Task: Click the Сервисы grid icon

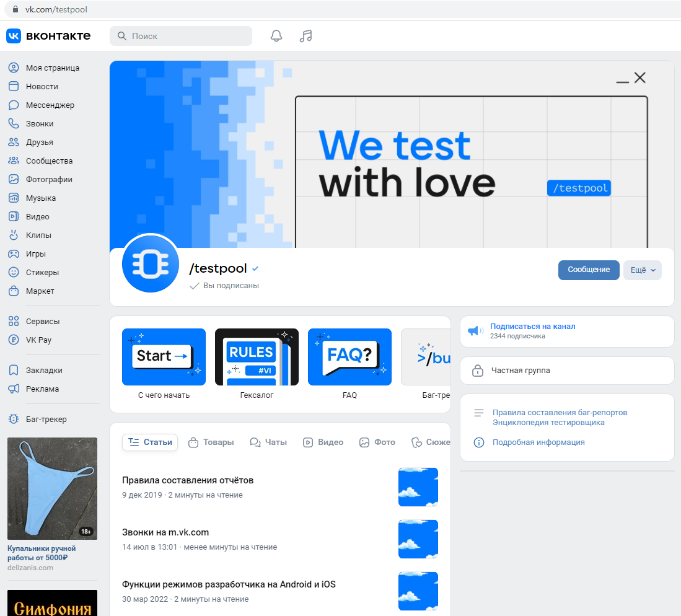Action: 14,322
